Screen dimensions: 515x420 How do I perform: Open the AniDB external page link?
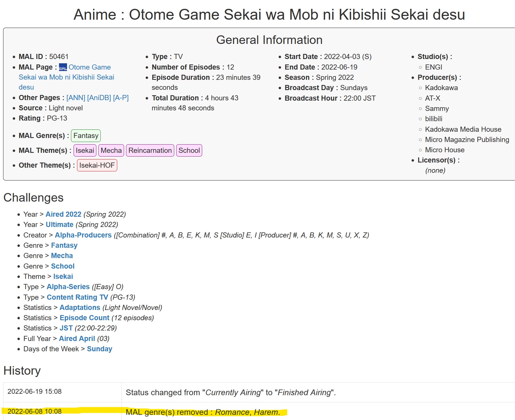99,98
